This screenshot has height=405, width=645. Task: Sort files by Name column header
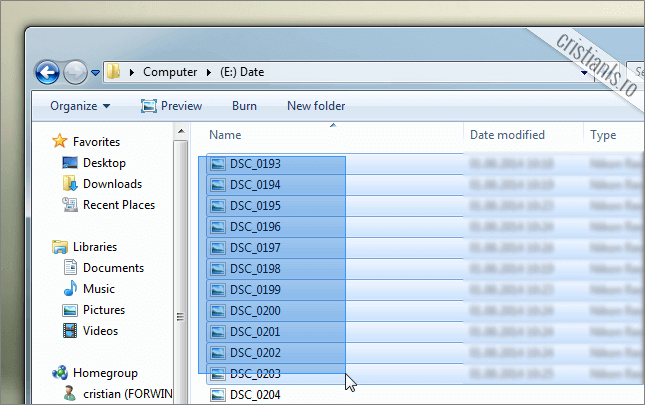pos(225,135)
